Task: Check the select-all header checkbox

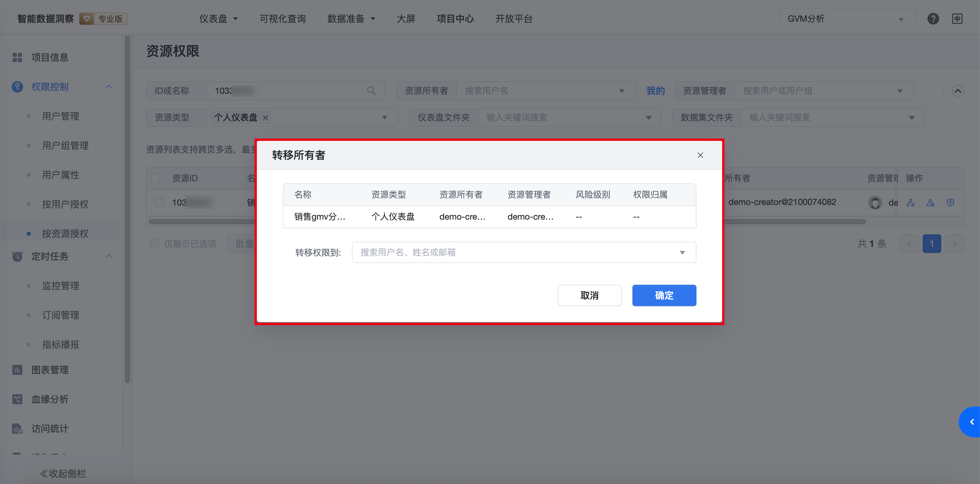Action: pyautogui.click(x=155, y=178)
